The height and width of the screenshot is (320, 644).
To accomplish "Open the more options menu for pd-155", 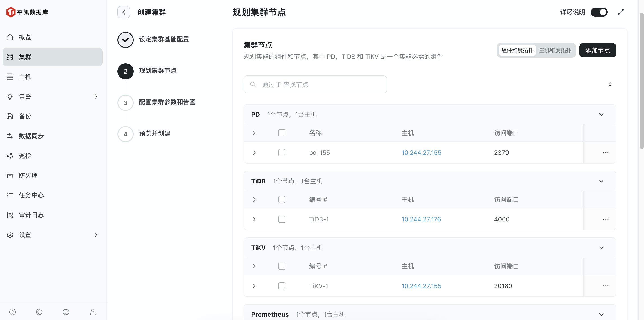I will [x=605, y=153].
